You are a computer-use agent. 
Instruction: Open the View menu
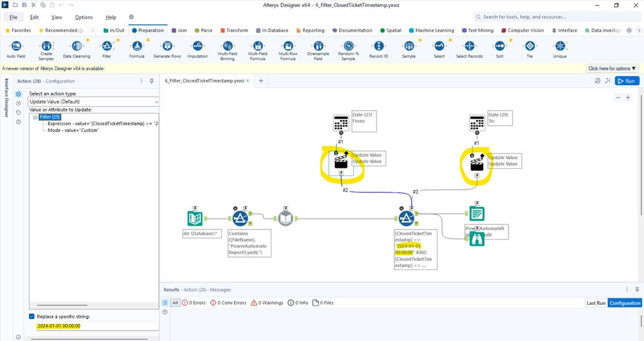click(x=57, y=17)
